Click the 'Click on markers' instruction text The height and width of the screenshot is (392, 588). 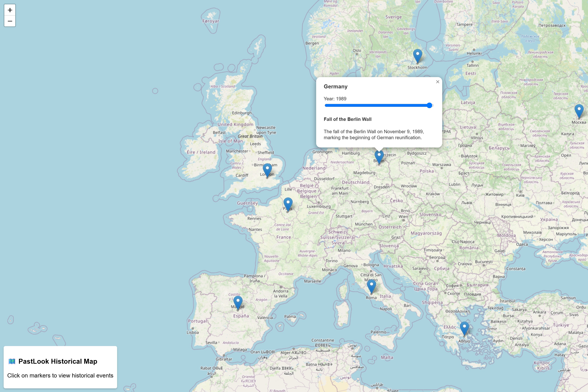(x=60, y=375)
